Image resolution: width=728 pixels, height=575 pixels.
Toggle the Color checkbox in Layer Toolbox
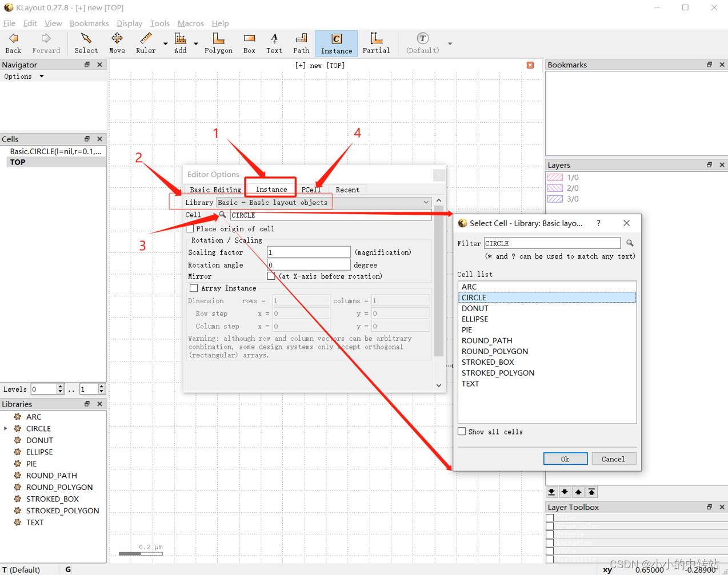point(550,518)
